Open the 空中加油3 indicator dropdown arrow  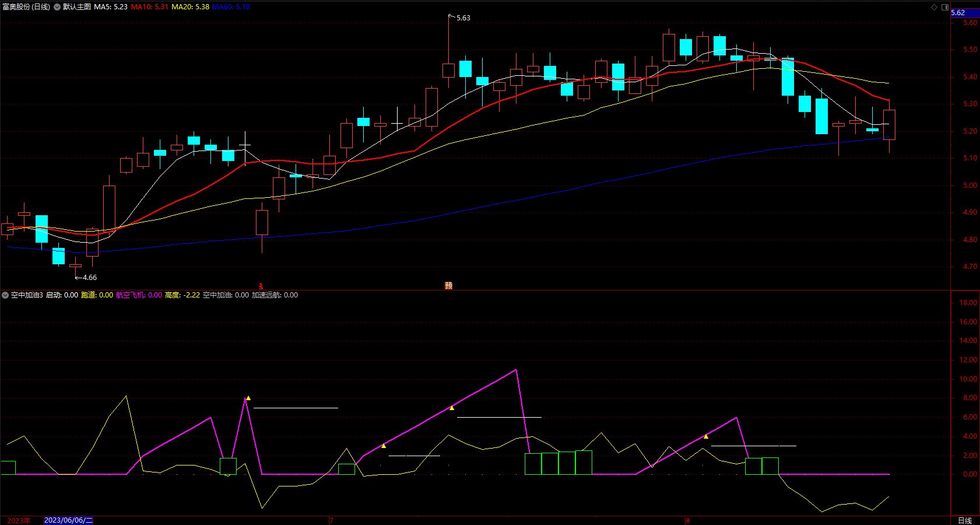pyautogui.click(x=5, y=295)
